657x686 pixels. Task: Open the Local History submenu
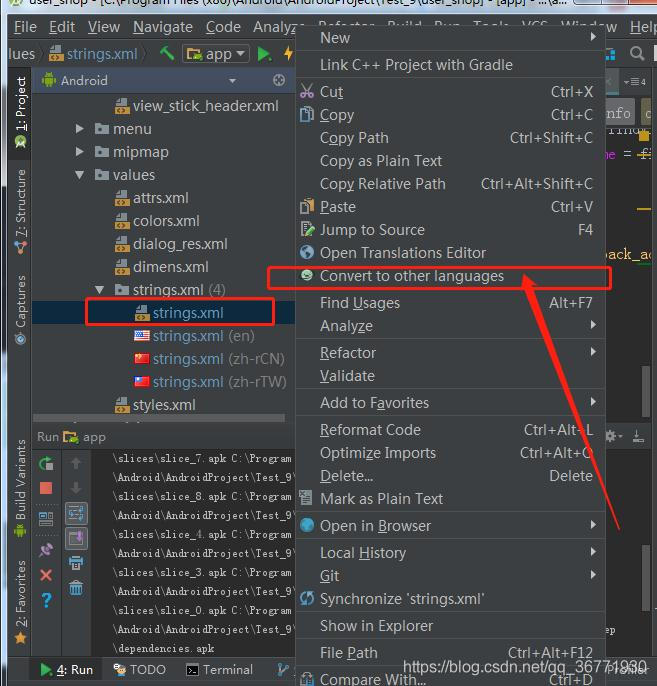451,553
